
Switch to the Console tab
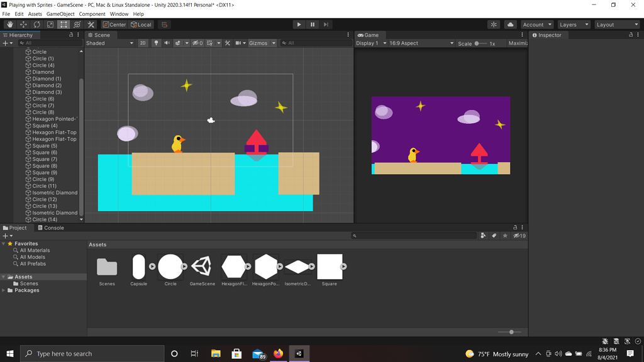52,228
